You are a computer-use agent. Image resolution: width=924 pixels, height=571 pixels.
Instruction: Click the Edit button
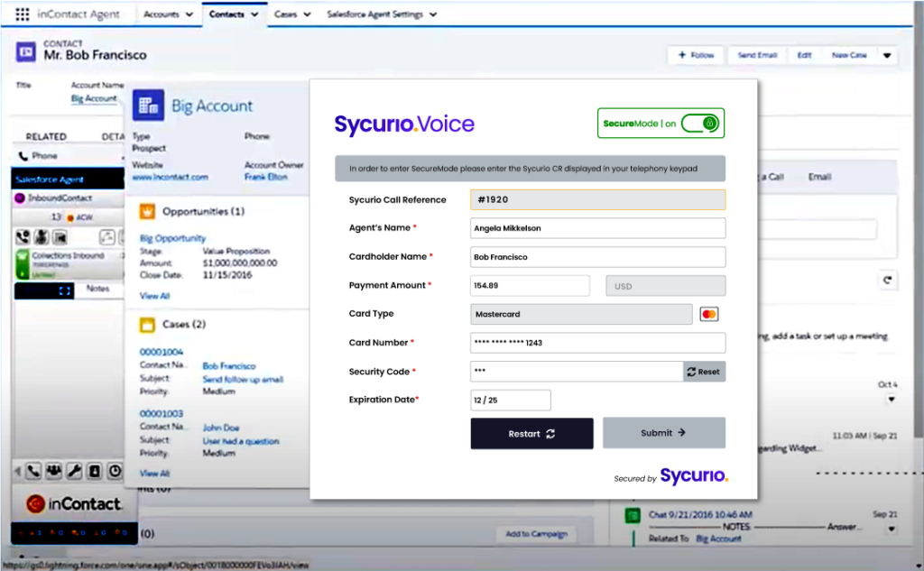point(804,55)
